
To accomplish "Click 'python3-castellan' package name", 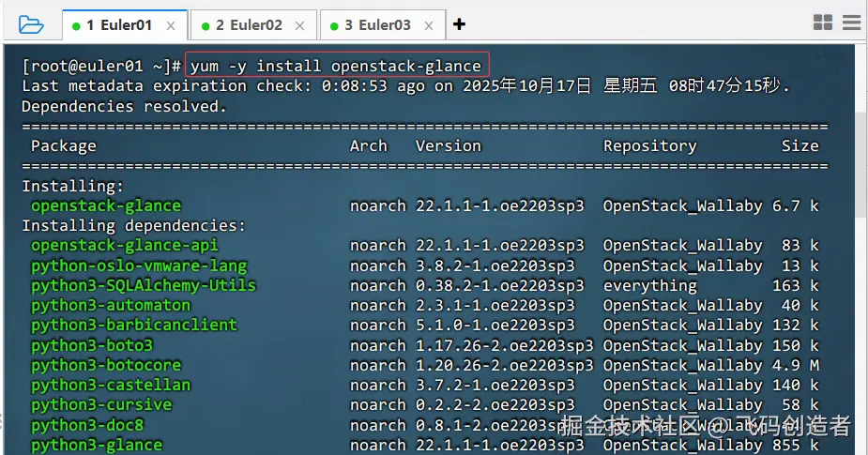I will 111,385.
